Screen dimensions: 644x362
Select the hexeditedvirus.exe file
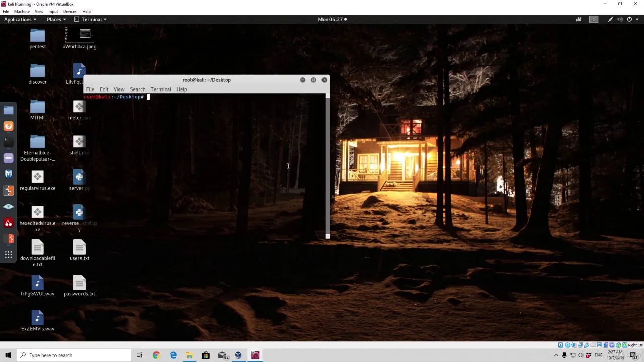click(x=37, y=219)
